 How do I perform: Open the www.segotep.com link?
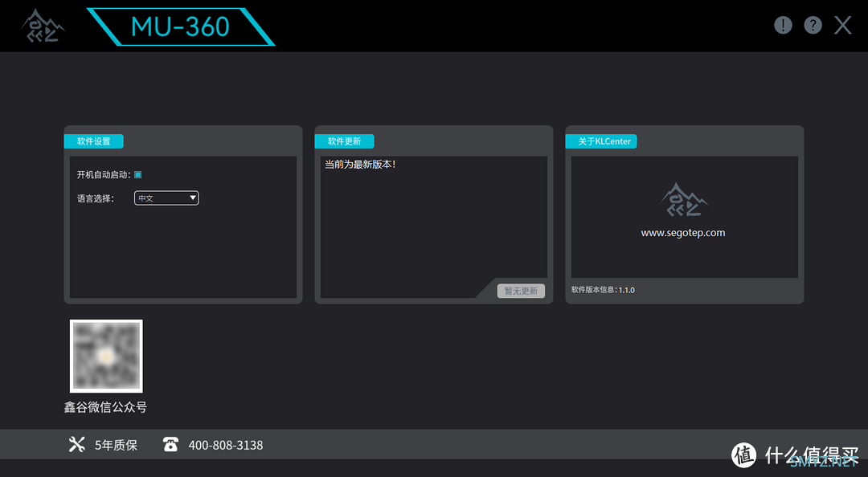point(682,233)
